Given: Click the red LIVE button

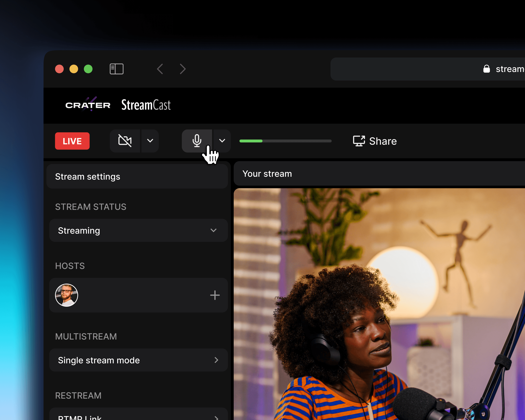Looking at the screenshot, I should (x=72, y=141).
